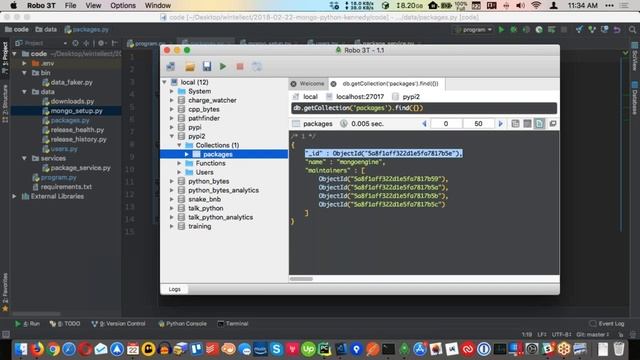Select the pypi database
Screen dimensions: 640x360
point(195,127)
